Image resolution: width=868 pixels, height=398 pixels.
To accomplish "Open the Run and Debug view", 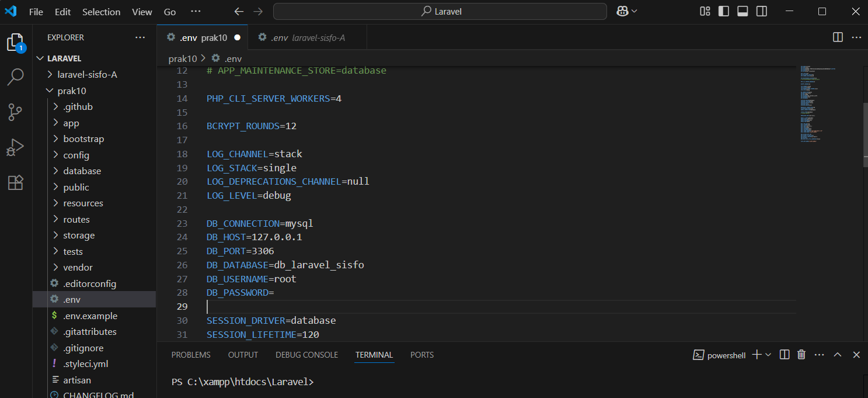I will pos(15,147).
